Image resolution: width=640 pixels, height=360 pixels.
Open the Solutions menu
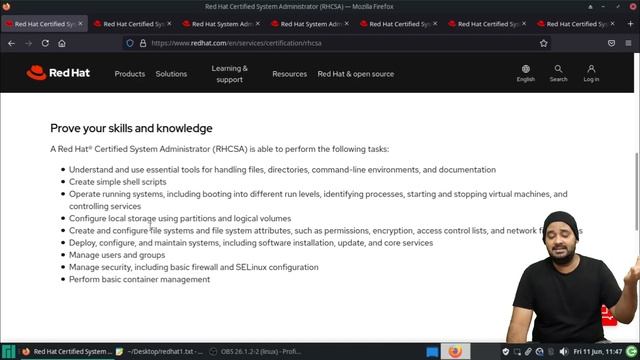(x=171, y=74)
